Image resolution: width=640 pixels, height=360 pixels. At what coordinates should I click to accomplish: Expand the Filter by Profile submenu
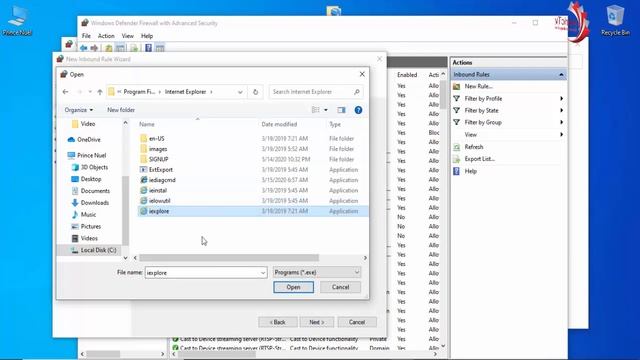pos(562,98)
